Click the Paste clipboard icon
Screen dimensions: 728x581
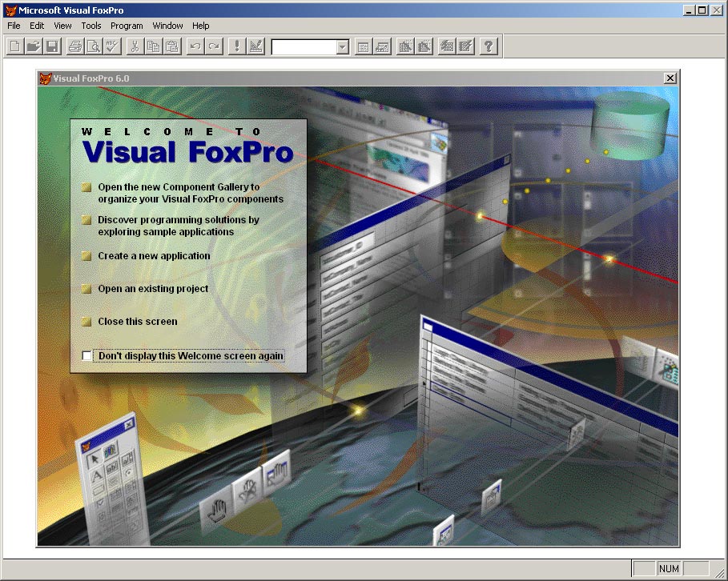[x=172, y=46]
